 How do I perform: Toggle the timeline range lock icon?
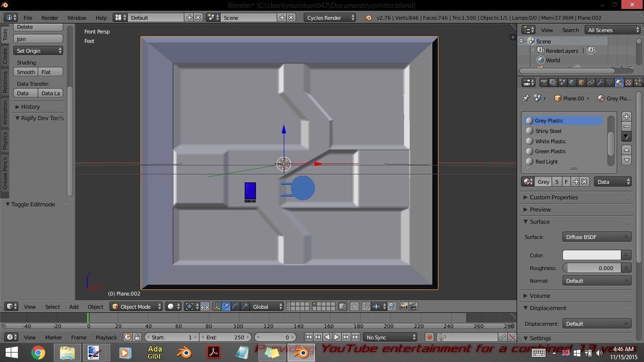coord(137,337)
